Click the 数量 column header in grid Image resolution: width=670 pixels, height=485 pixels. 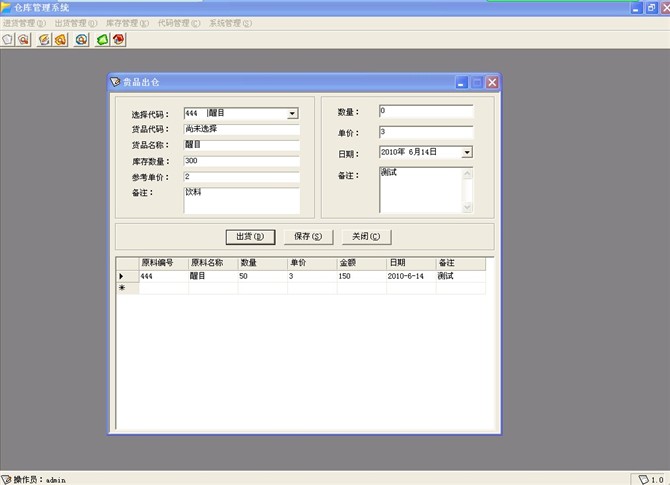[263, 263]
